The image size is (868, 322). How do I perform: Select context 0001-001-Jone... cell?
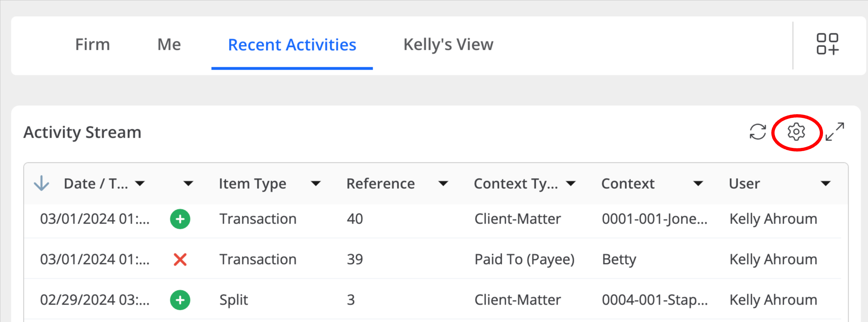point(655,219)
